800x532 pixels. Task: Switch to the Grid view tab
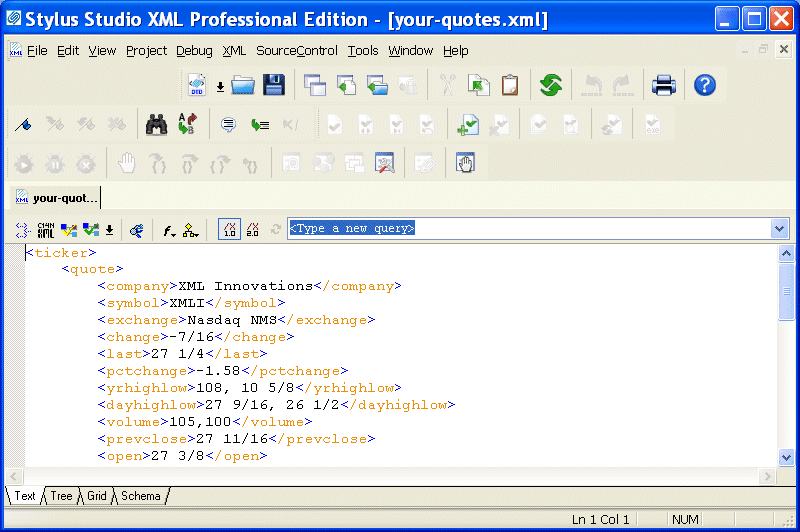(96, 496)
